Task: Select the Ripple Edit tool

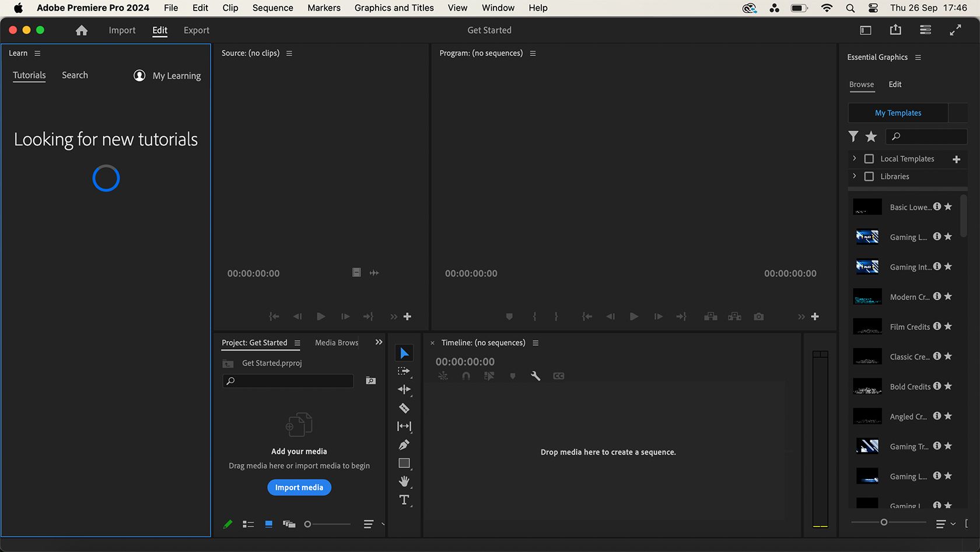Action: click(404, 389)
